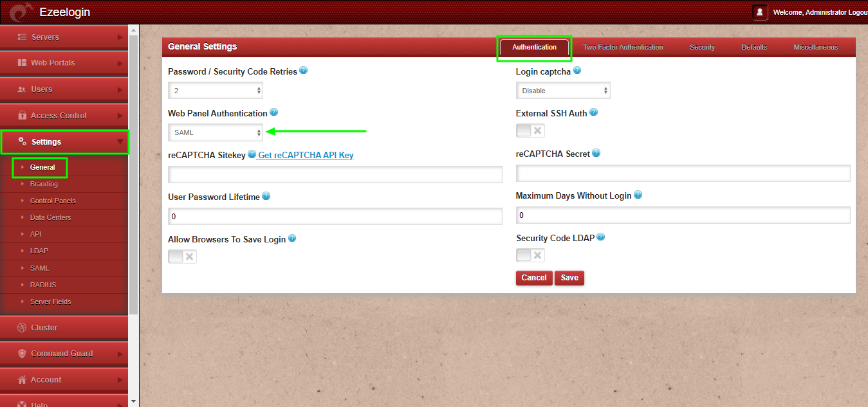
Task: Toggle Allow Browsers To Save Login switch
Action: point(182,257)
